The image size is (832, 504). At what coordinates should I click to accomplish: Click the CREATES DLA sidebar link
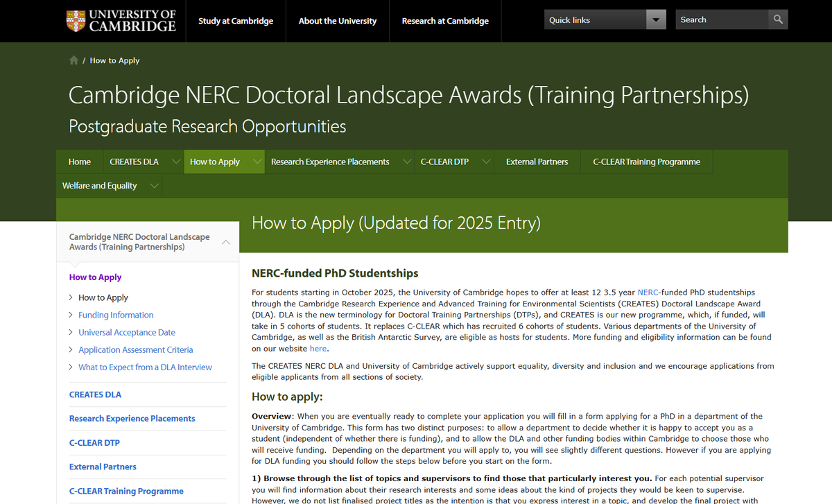(x=95, y=394)
